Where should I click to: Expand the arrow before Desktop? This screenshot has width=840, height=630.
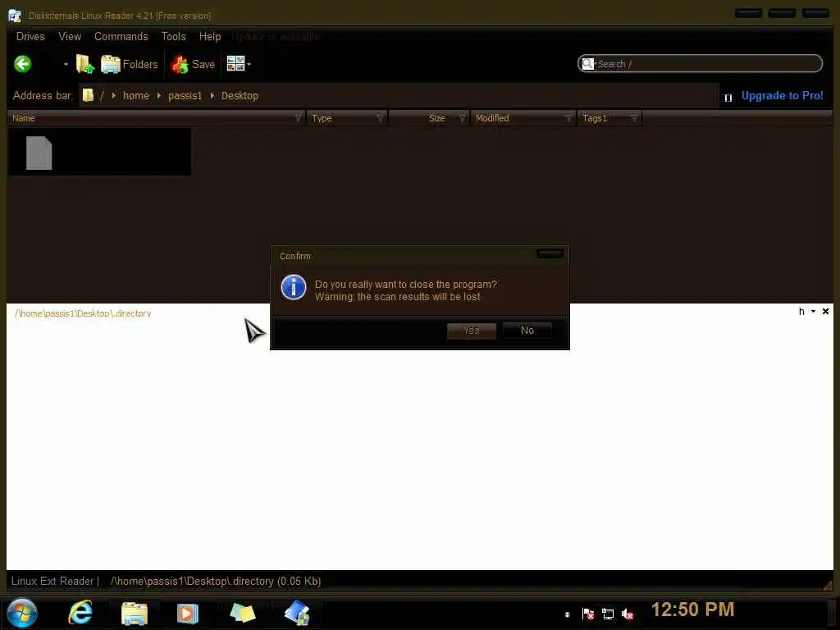212,95
